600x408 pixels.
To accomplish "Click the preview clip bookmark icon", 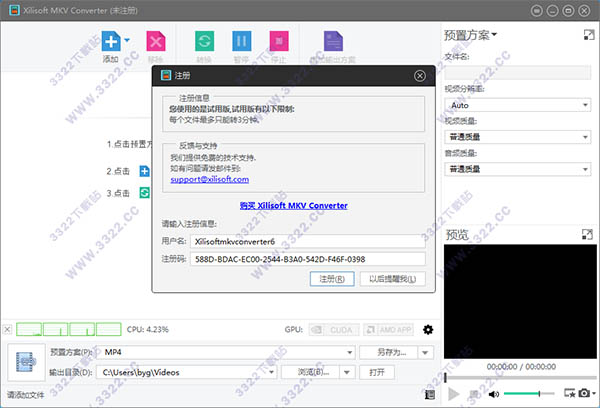I will pyautogui.click(x=570, y=393).
